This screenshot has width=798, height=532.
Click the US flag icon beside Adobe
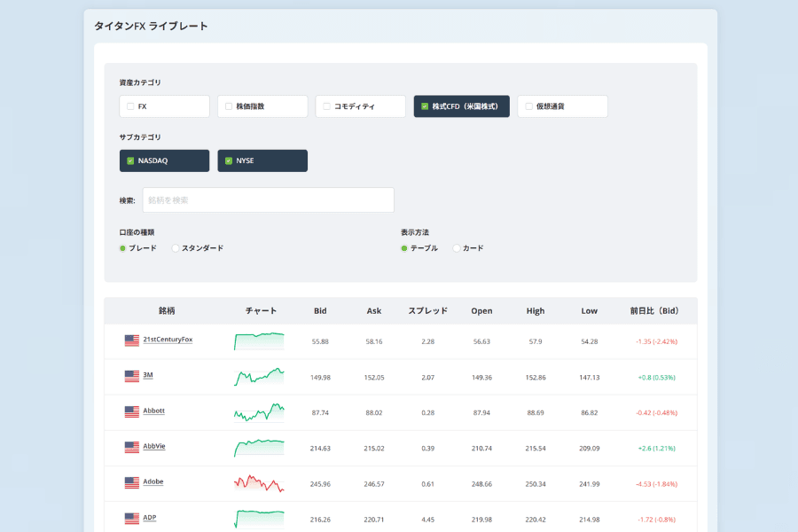(132, 482)
